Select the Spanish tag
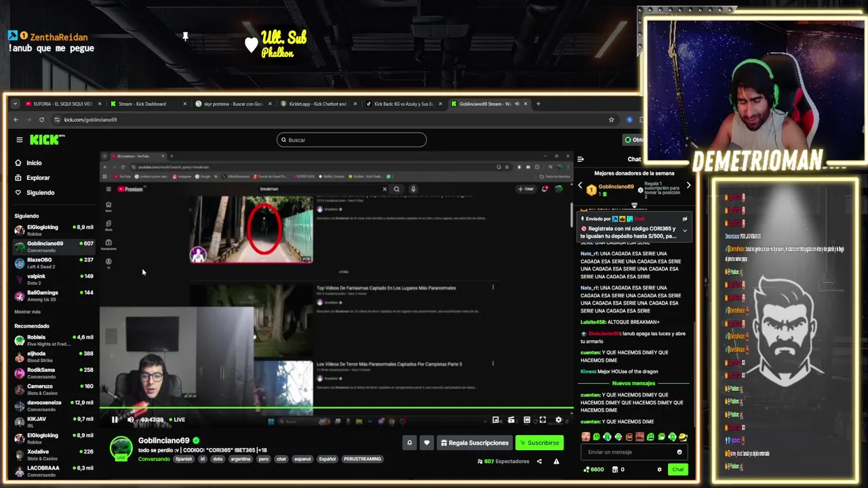This screenshot has width=868, height=488. pyautogui.click(x=184, y=459)
